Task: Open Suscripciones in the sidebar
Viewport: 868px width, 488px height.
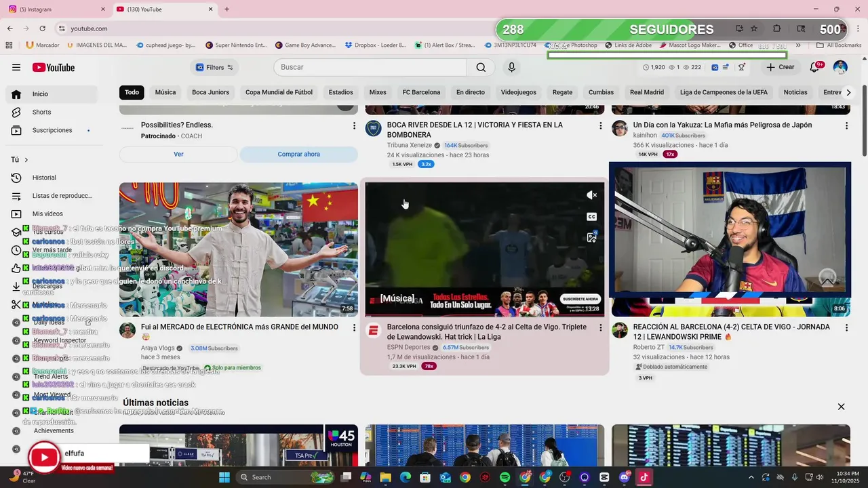Action: (x=51, y=130)
